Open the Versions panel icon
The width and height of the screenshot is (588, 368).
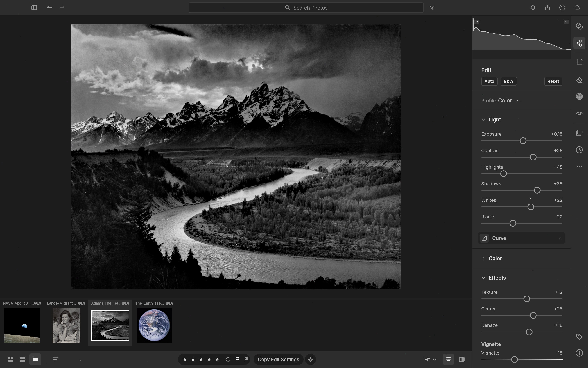579,133
